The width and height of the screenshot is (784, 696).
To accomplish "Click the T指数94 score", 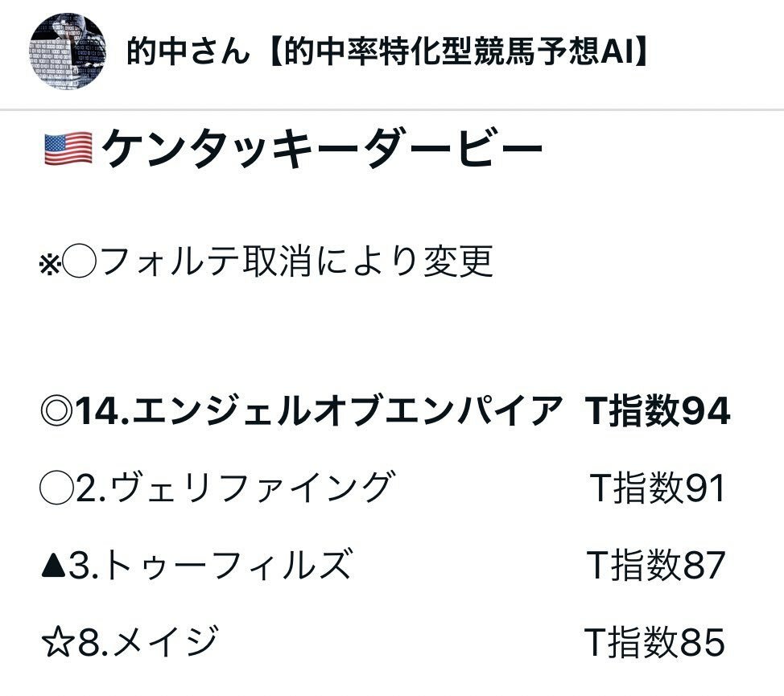I will pyautogui.click(x=658, y=411).
